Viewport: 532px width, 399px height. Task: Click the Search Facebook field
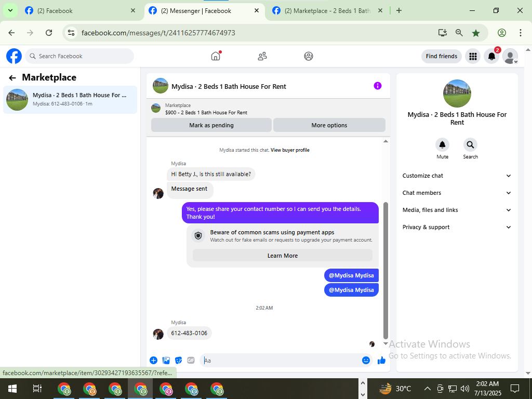[79, 56]
